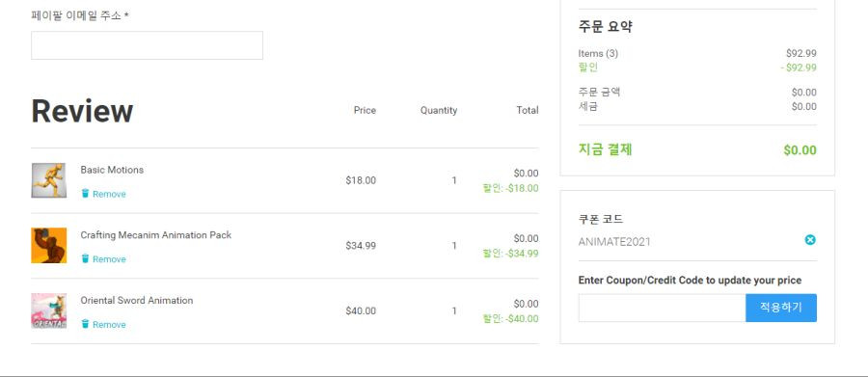Click Remove link under Crafting Mecanim Animation Pack
The image size is (868, 377).
(x=109, y=259)
